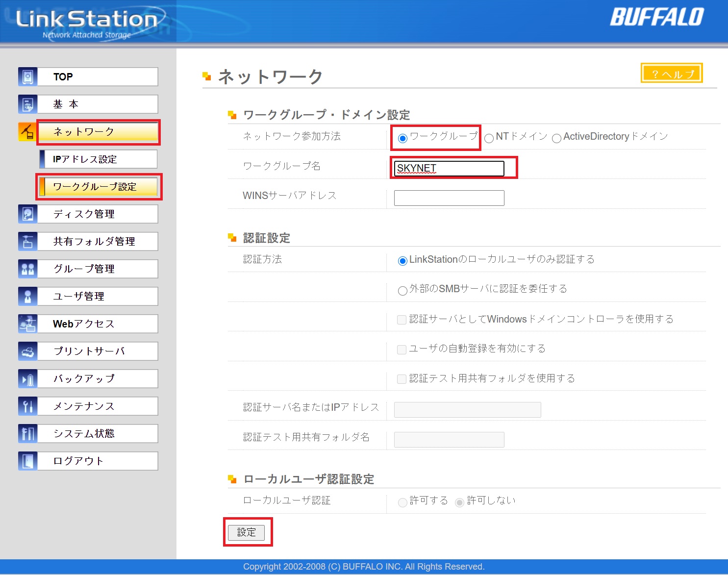Toggle Windowsドメインコントローラを使用する checkbox
The height and width of the screenshot is (575, 728).
pos(402,320)
